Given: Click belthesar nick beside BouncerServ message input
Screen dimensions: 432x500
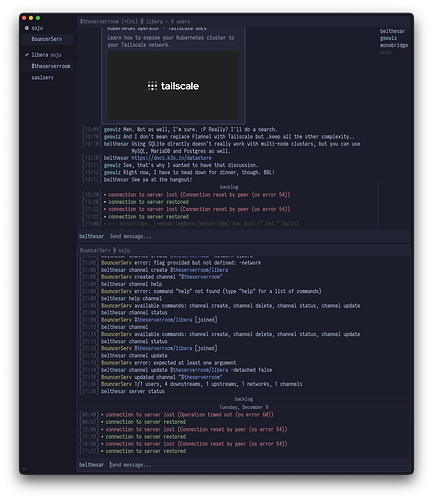Looking at the screenshot, I should (x=91, y=465).
